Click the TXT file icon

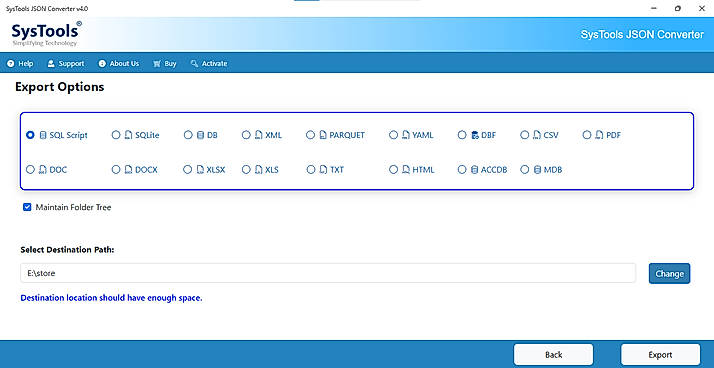pos(323,170)
